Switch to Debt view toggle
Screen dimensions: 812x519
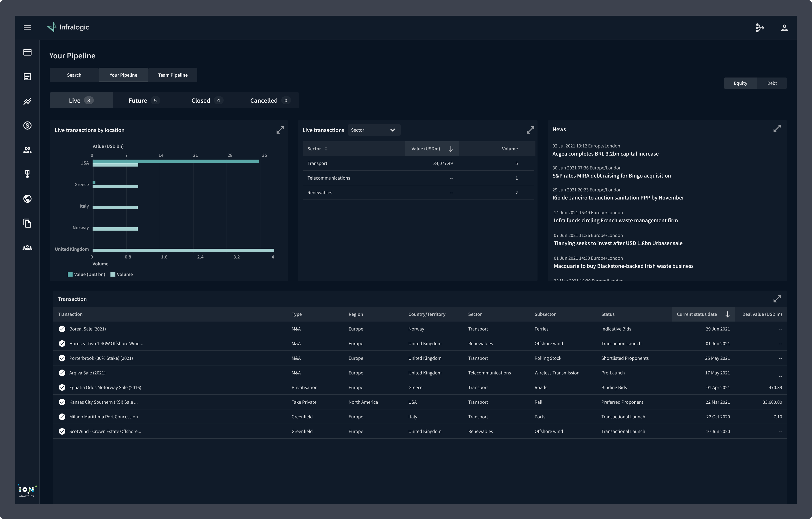[x=772, y=83]
